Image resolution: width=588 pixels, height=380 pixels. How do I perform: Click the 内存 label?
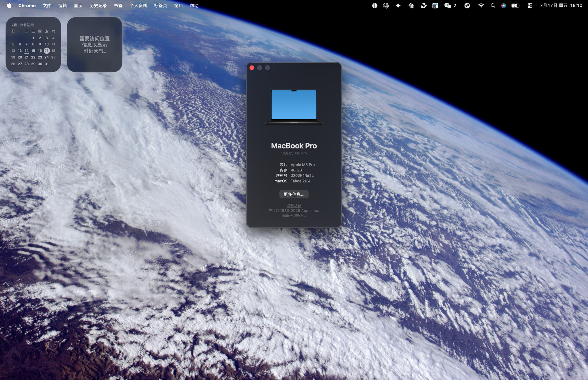tap(283, 170)
